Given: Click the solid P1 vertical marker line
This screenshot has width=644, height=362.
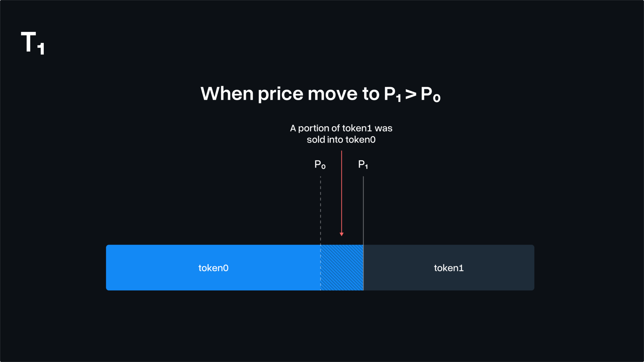Looking at the screenshot, I should [x=363, y=233].
